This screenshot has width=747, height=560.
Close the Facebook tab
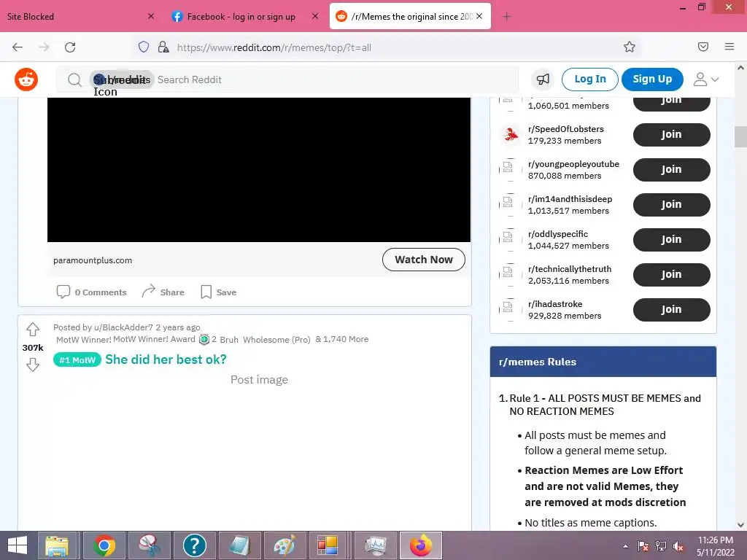pos(315,16)
